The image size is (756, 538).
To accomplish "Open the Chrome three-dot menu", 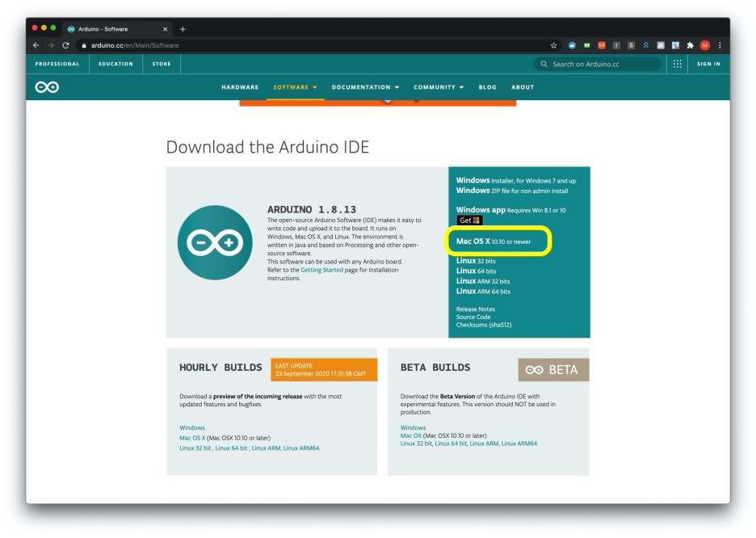I will pos(720,45).
